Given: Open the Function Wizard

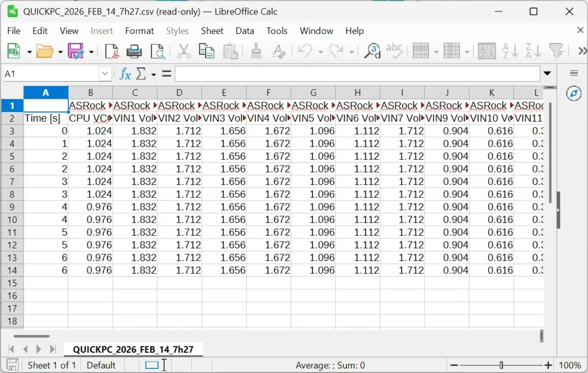Looking at the screenshot, I should (125, 74).
